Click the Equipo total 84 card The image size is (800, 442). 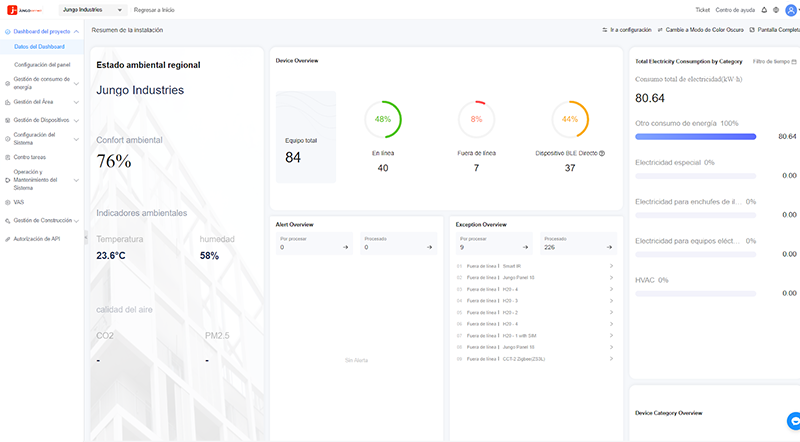[306, 137]
